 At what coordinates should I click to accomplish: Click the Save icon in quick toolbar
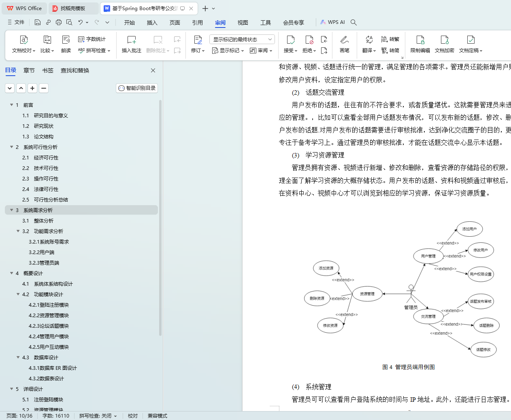pyautogui.click(x=37, y=22)
